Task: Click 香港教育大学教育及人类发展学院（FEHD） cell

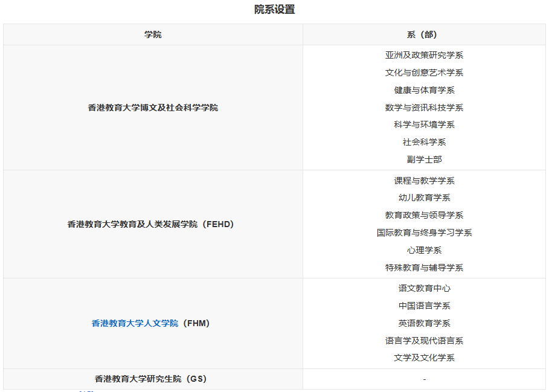Action: pos(153,224)
